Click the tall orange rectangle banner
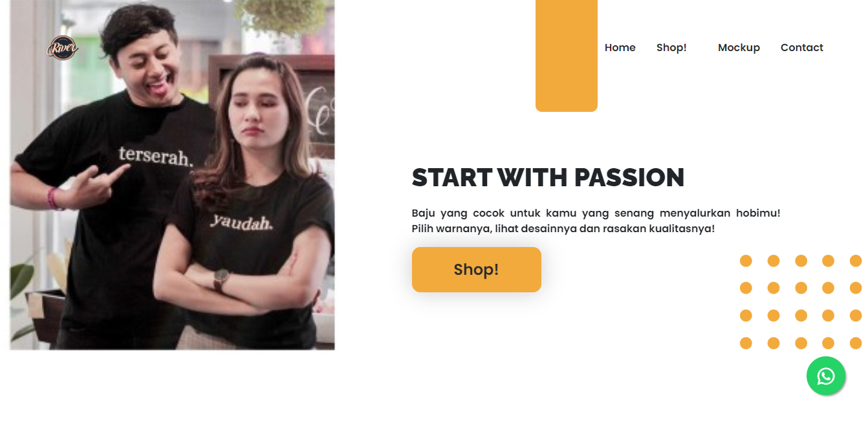The height and width of the screenshot is (421, 868). coord(567,56)
